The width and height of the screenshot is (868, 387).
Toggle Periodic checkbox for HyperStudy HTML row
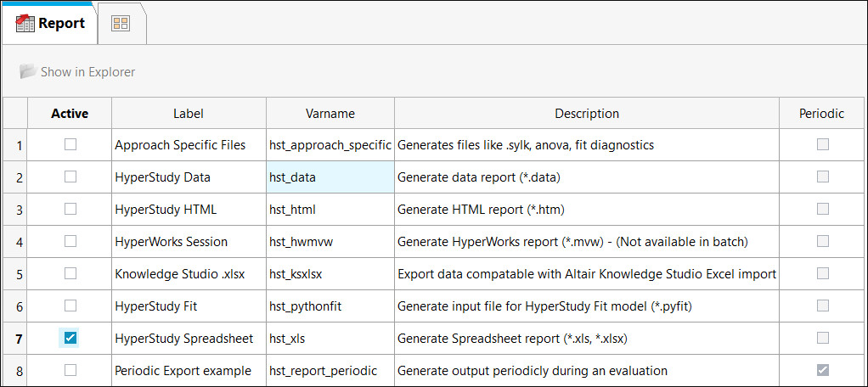pos(823,209)
